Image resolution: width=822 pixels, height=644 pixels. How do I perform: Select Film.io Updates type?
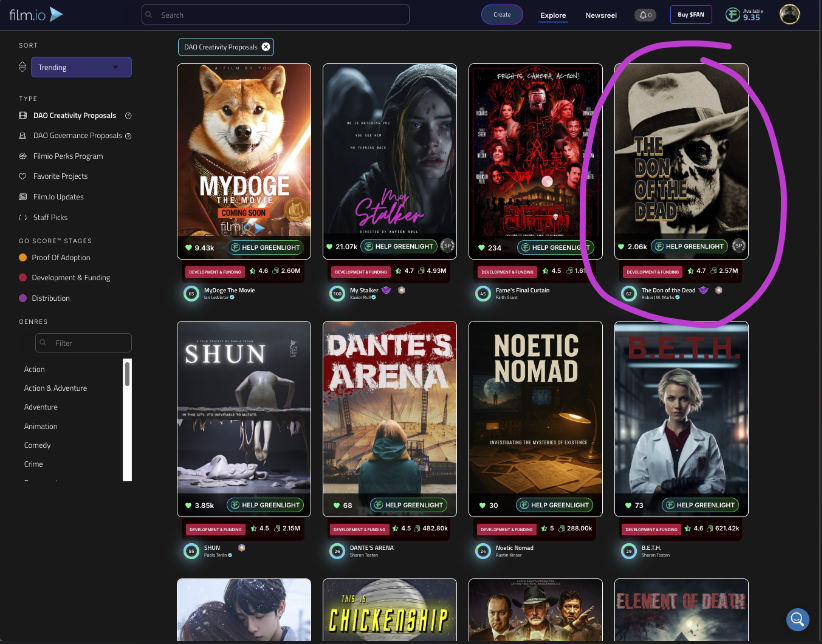click(x=58, y=197)
